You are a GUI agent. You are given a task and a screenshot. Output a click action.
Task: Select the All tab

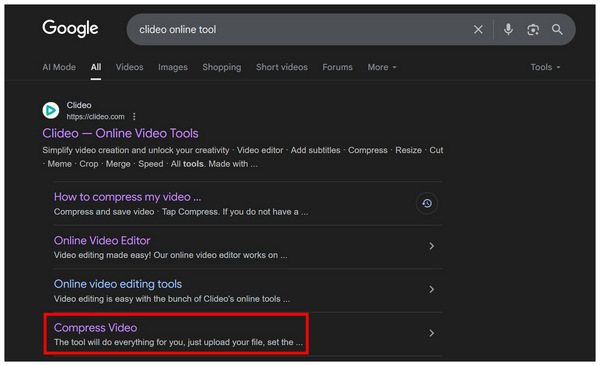point(96,67)
